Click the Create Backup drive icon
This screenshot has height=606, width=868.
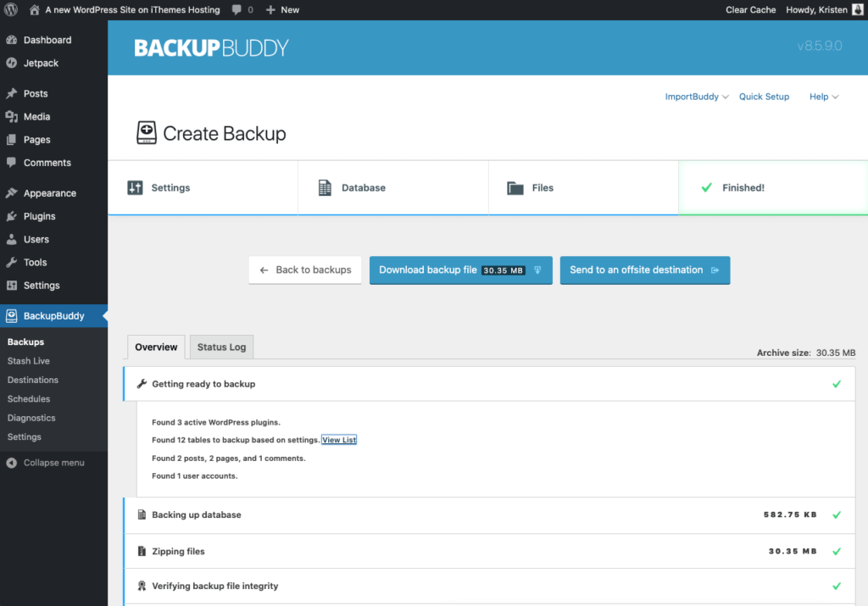coord(147,133)
